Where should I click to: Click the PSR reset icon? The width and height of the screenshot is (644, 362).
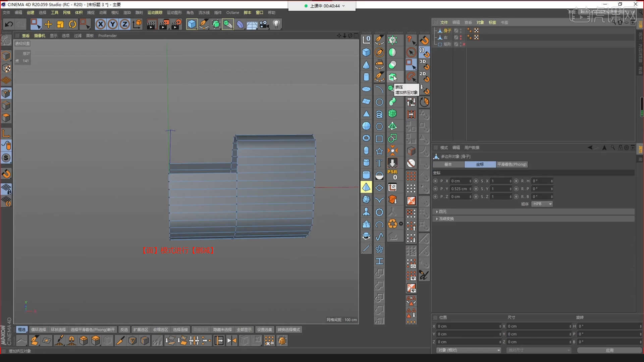tap(392, 175)
